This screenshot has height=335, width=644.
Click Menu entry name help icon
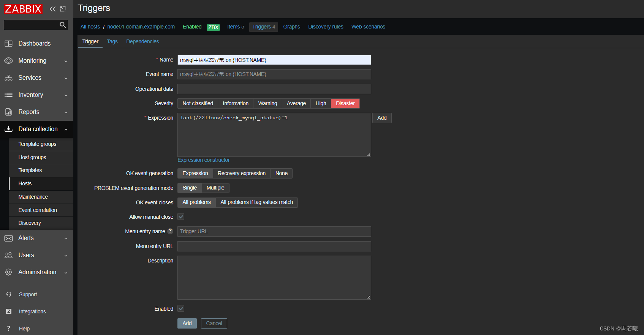170,231
